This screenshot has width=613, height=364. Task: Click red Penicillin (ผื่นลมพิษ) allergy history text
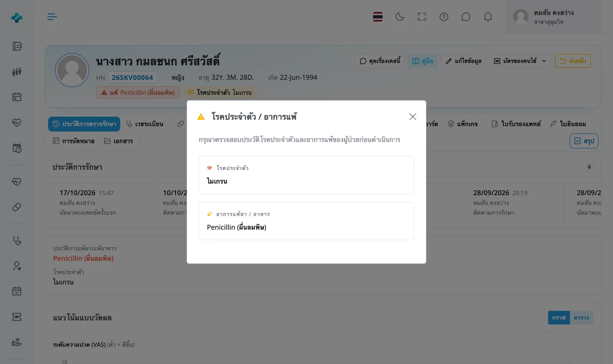[x=83, y=258]
